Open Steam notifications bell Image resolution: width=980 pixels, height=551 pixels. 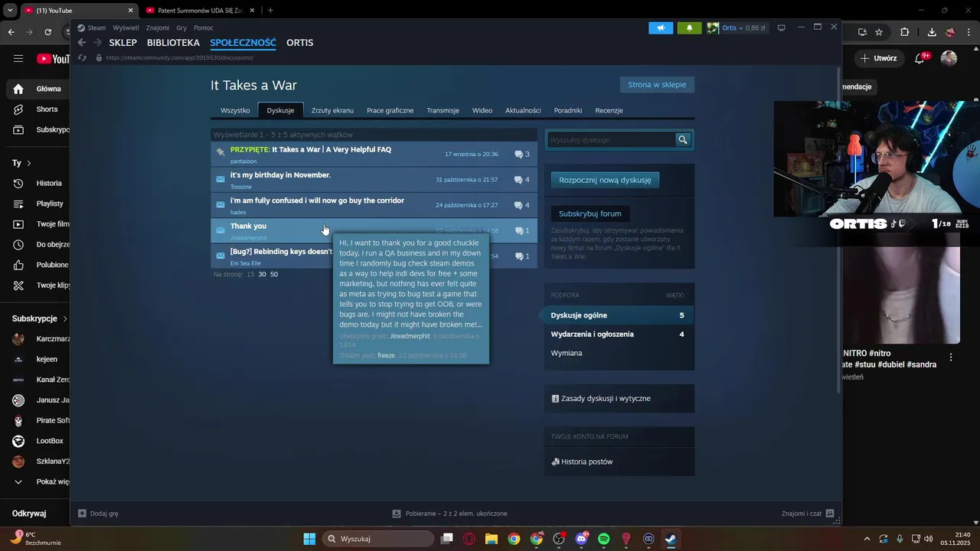[x=689, y=28]
